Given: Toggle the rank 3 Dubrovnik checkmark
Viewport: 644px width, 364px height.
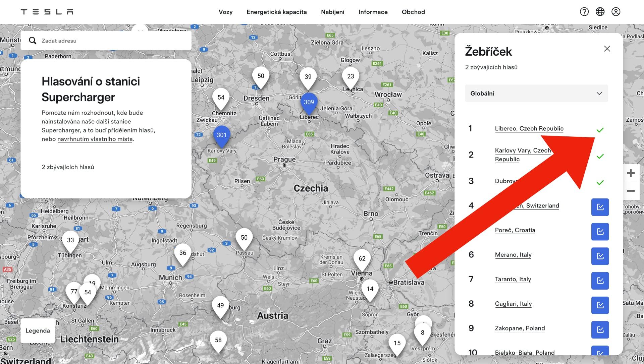Looking at the screenshot, I should 600,182.
